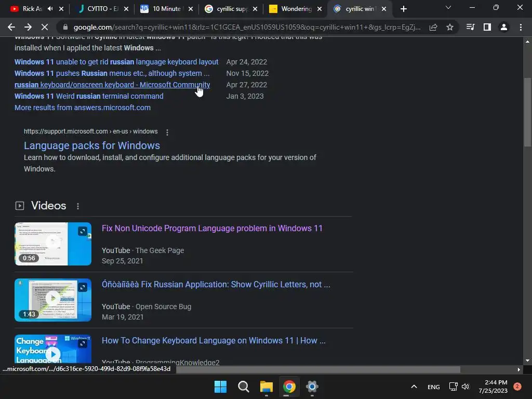Image resolution: width=532 pixels, height=399 pixels.
Task: Go back using the browser back arrow
Action: [11, 27]
